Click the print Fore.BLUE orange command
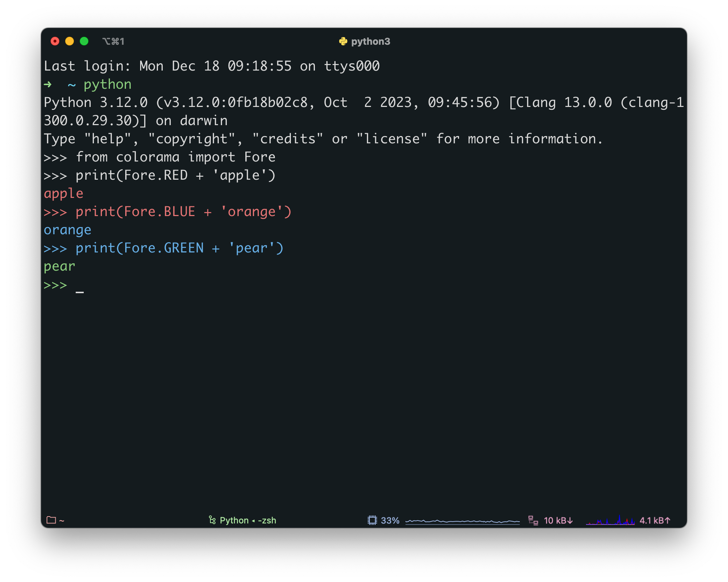 (x=167, y=212)
